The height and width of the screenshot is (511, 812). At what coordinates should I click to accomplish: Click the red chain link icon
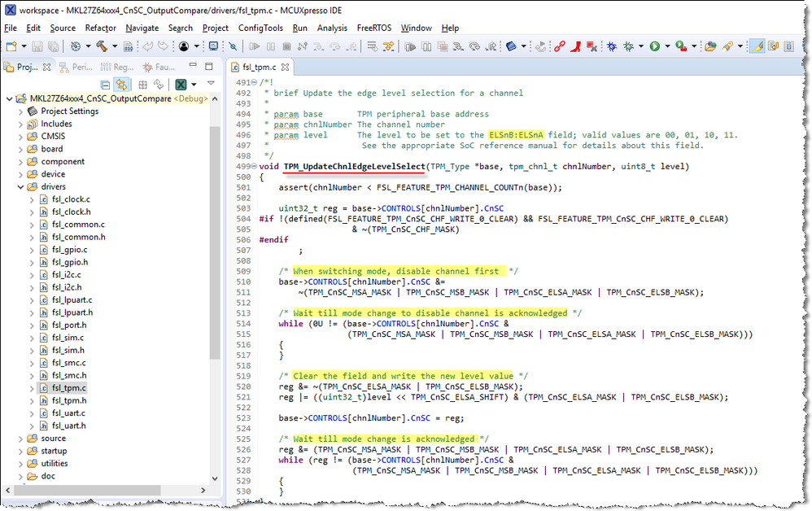560,46
